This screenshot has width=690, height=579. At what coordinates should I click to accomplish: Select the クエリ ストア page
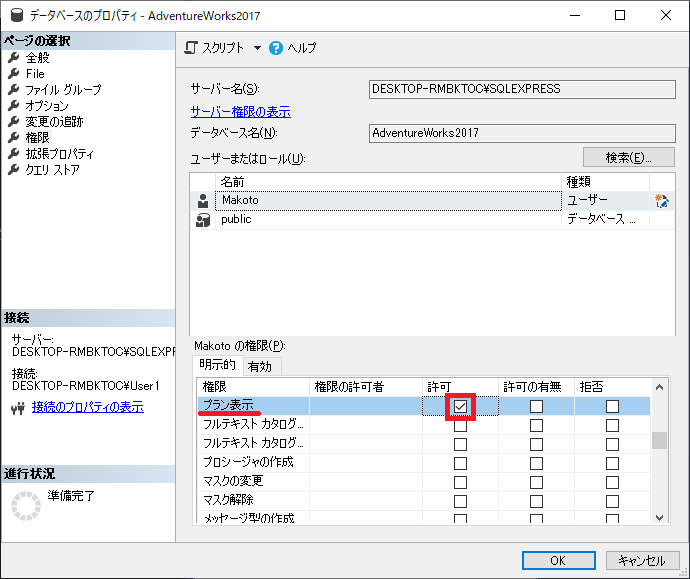tap(52, 169)
